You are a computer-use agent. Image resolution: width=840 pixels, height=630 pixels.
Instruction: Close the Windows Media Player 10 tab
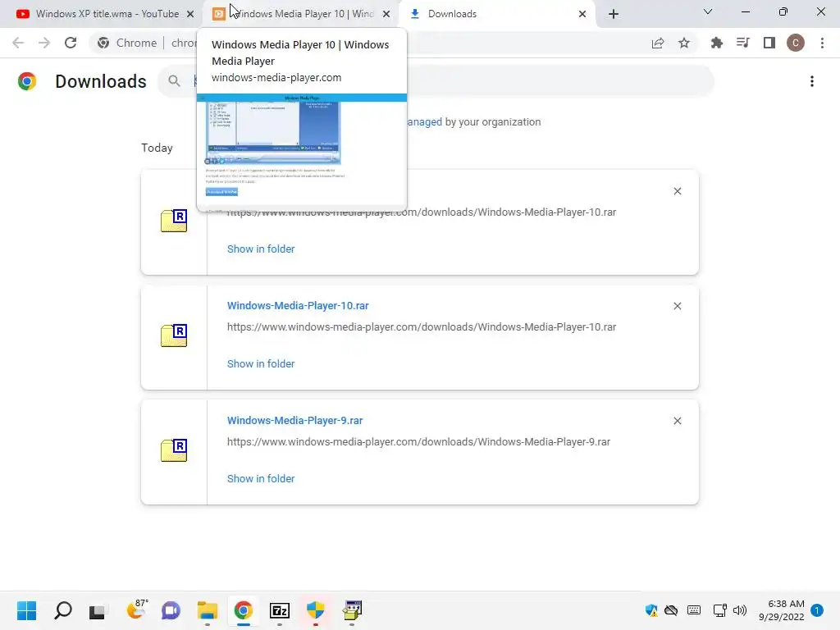pyautogui.click(x=386, y=14)
